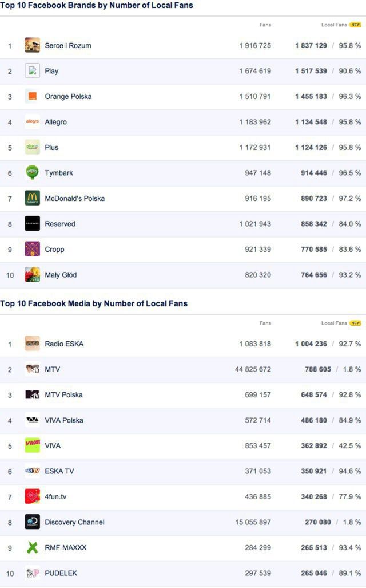Click the Discovery Channel logo icon
This screenshot has width=366, height=588.
(33, 522)
